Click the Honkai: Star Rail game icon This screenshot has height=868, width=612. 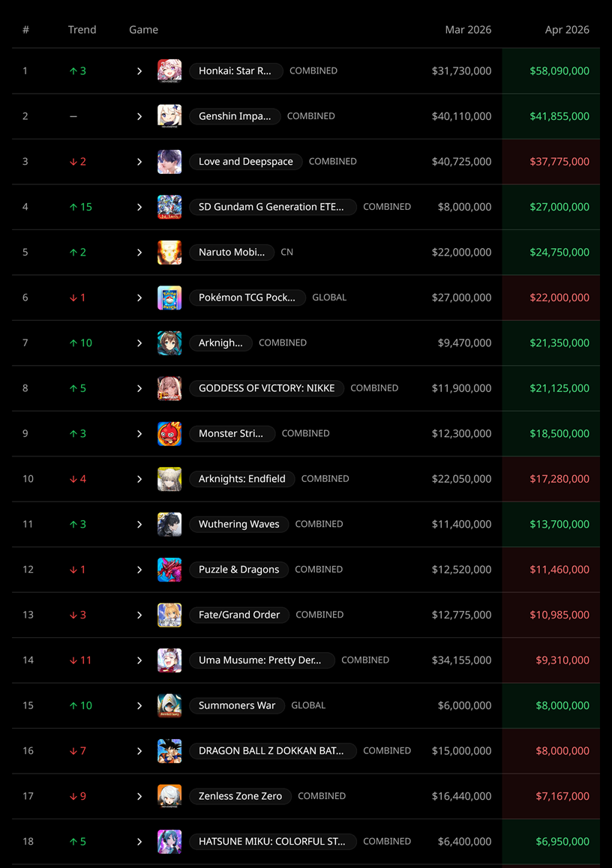[169, 71]
